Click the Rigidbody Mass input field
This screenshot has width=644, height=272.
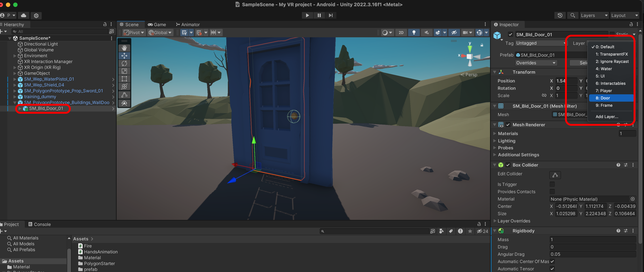[x=592, y=239]
